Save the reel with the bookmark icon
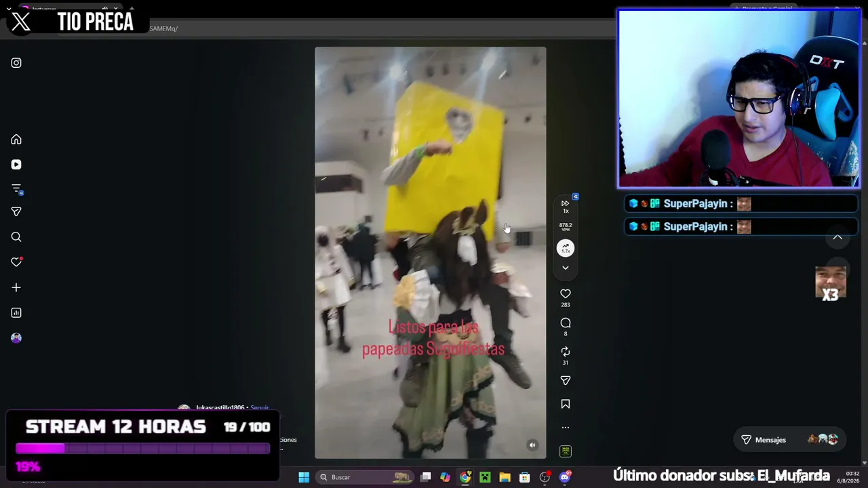Screen dimensions: 868x488 point(566,404)
